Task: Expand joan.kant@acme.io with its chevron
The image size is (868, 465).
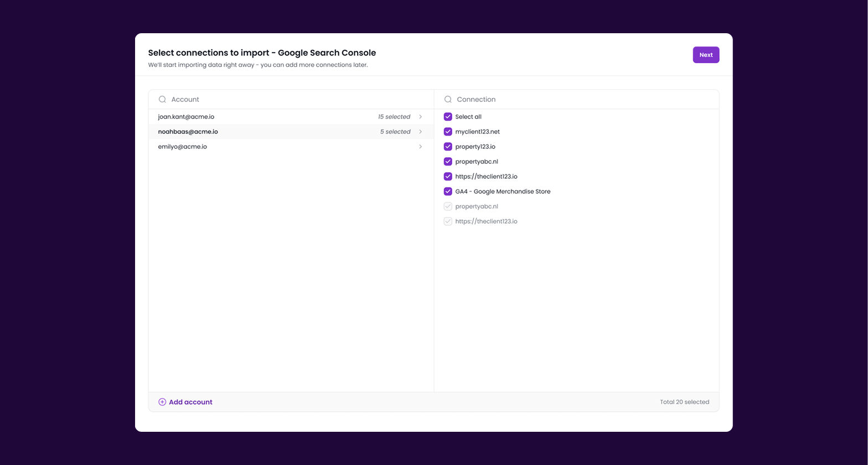Action: pos(421,117)
